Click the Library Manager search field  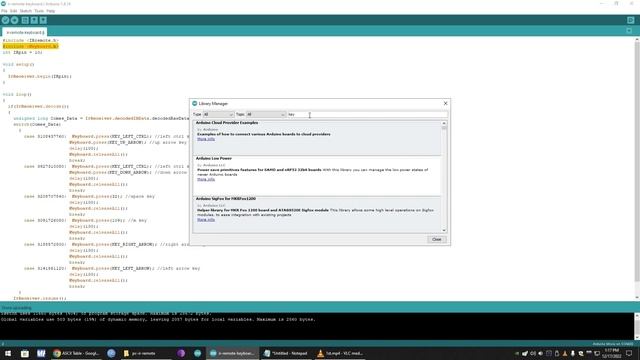click(x=367, y=115)
